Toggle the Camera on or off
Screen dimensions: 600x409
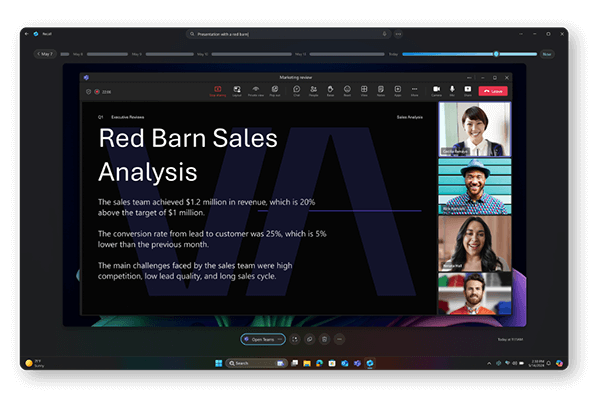coord(436,90)
